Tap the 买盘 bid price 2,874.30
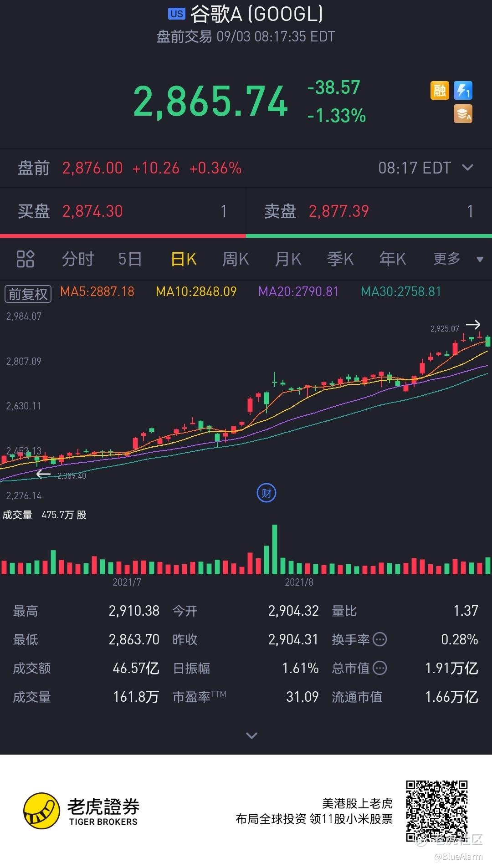The image size is (492, 868). point(92,211)
